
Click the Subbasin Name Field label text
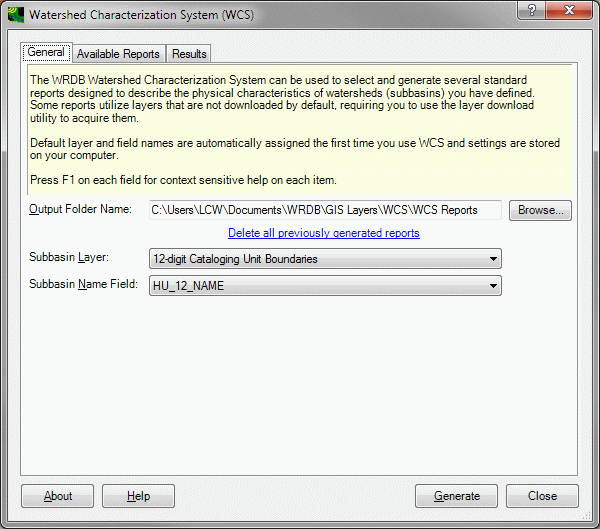pyautogui.click(x=82, y=285)
